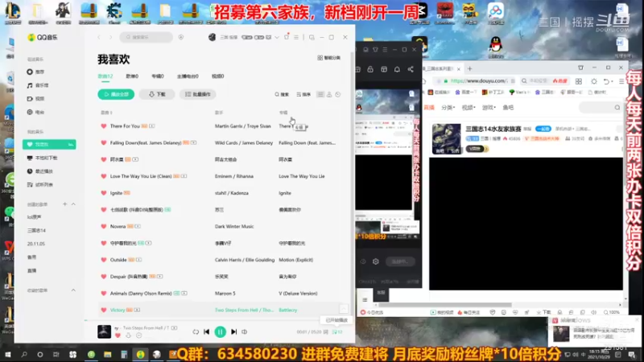
Task: Sort the list by the song column header
Action: coord(106,113)
